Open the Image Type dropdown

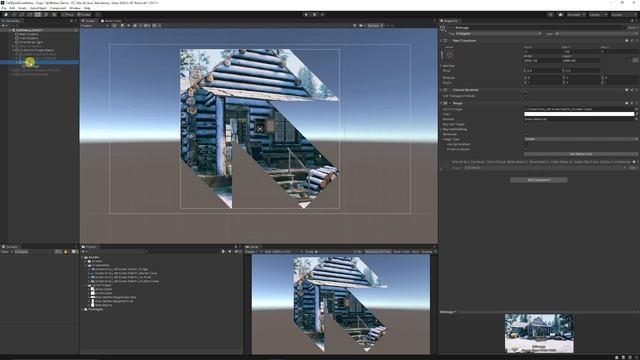point(581,139)
